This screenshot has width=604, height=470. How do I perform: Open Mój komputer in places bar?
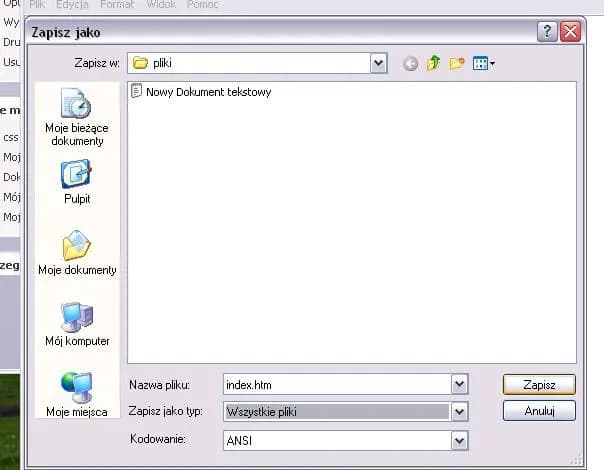76,323
